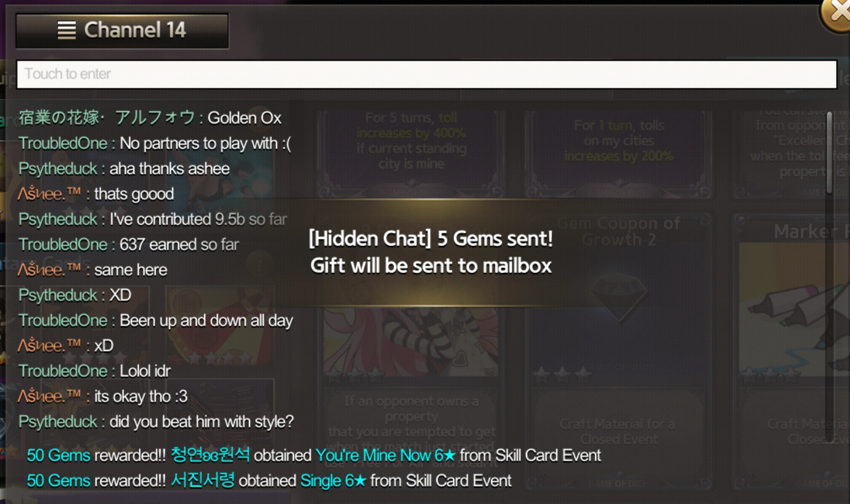Click the hamburger list icon beside Channel 14
This screenshot has height=504, width=850.
coord(66,30)
